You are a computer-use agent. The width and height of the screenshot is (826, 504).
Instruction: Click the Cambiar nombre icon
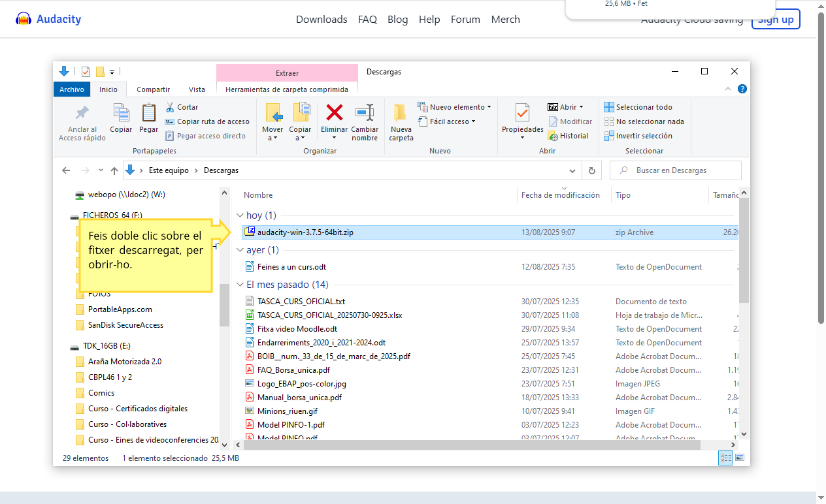pyautogui.click(x=365, y=113)
